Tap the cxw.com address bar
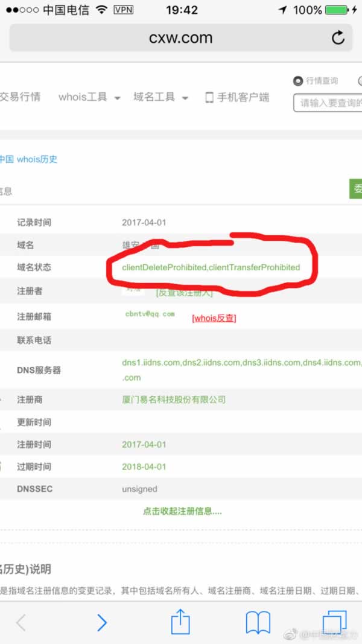 (x=180, y=38)
